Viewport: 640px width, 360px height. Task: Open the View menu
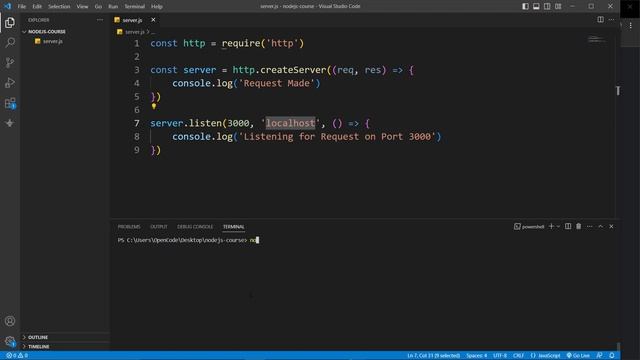tap(82, 7)
